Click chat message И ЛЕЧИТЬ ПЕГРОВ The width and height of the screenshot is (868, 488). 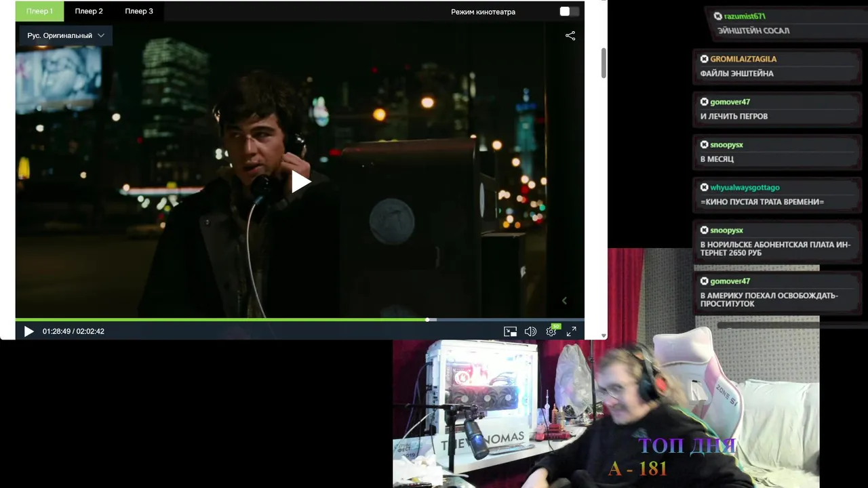point(734,116)
